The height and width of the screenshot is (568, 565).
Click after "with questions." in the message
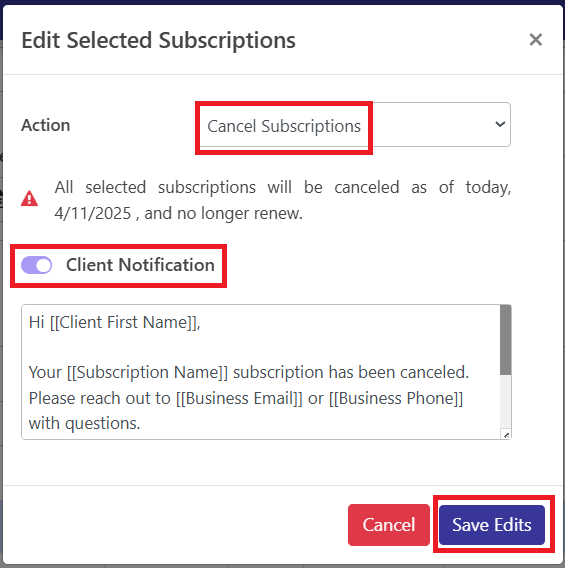click(142, 423)
